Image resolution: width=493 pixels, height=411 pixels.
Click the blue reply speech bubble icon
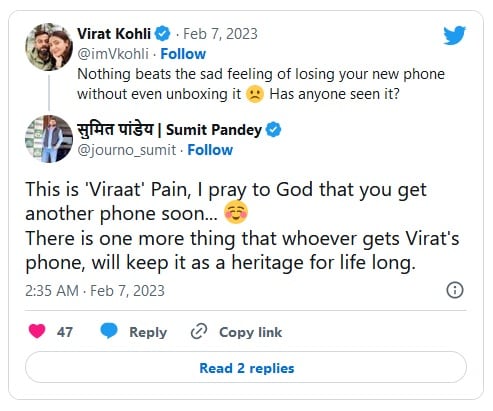(x=109, y=331)
